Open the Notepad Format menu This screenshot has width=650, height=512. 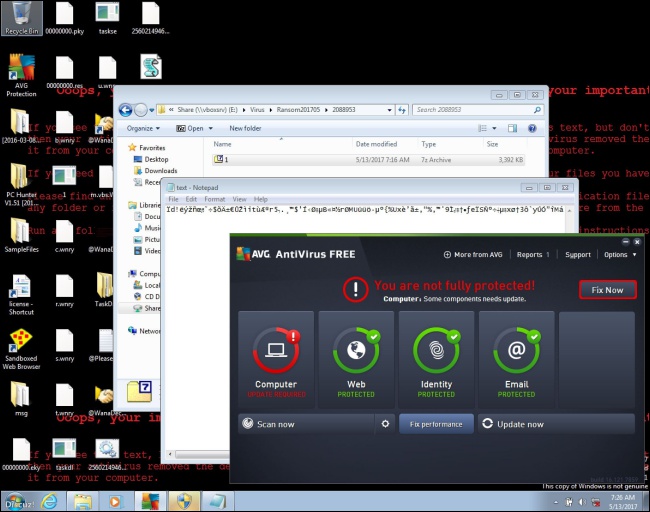[x=215, y=199]
